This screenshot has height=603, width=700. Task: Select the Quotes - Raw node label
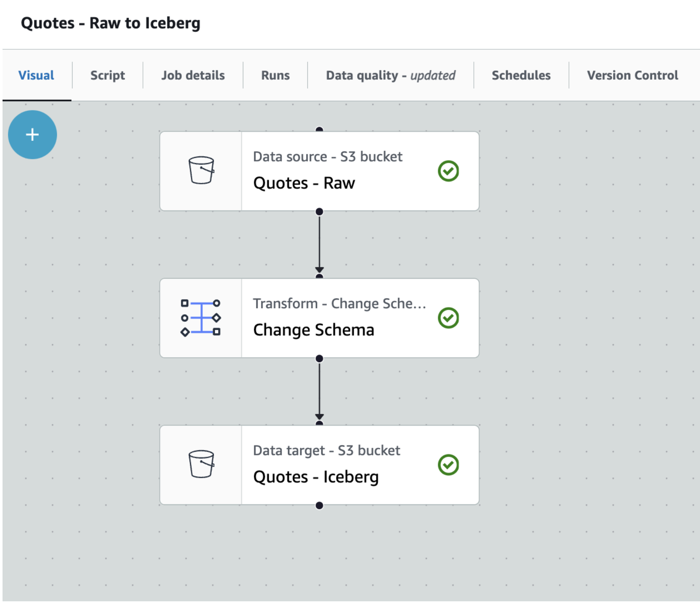coord(304,183)
